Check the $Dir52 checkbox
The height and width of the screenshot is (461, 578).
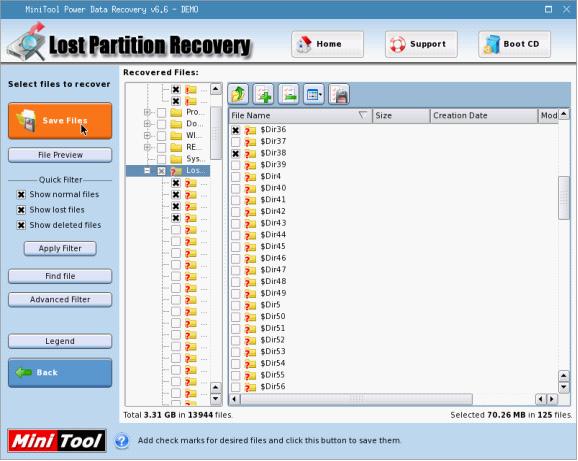coord(236,340)
